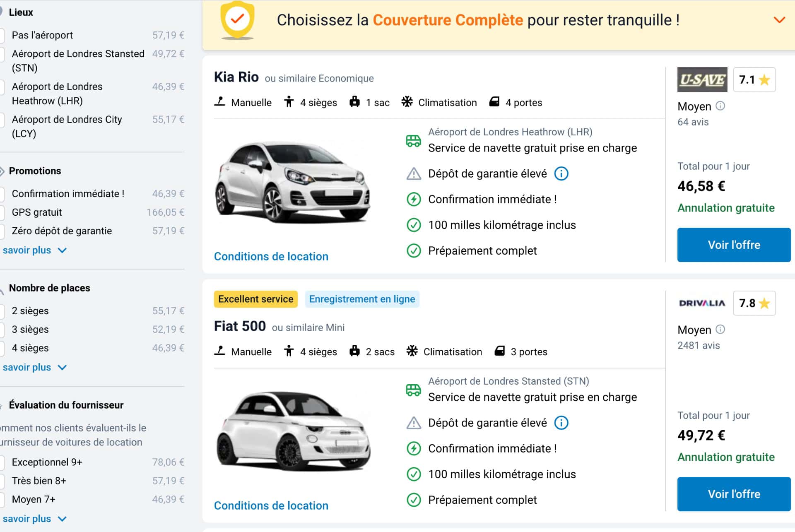This screenshot has height=532, width=795.
Task: Click Voir l'offre for the Kia Rio
Action: coord(734,245)
